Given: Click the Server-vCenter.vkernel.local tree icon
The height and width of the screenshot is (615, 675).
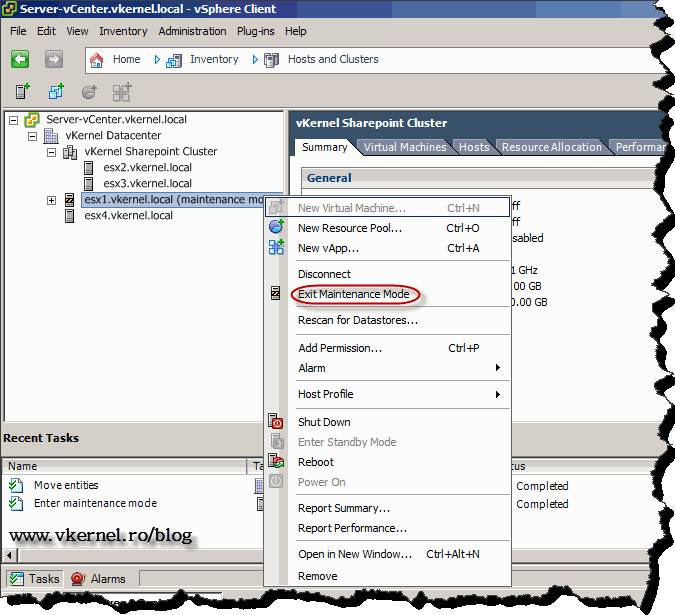Looking at the screenshot, I should click(32, 120).
